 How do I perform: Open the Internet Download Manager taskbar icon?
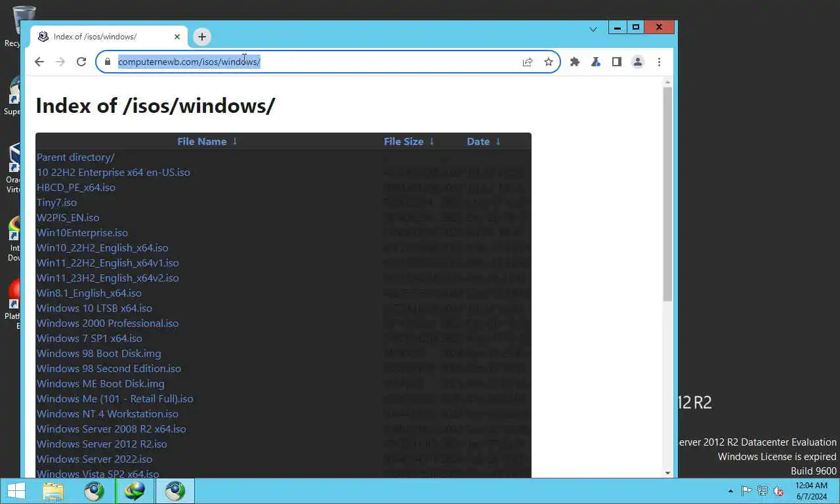point(135,491)
